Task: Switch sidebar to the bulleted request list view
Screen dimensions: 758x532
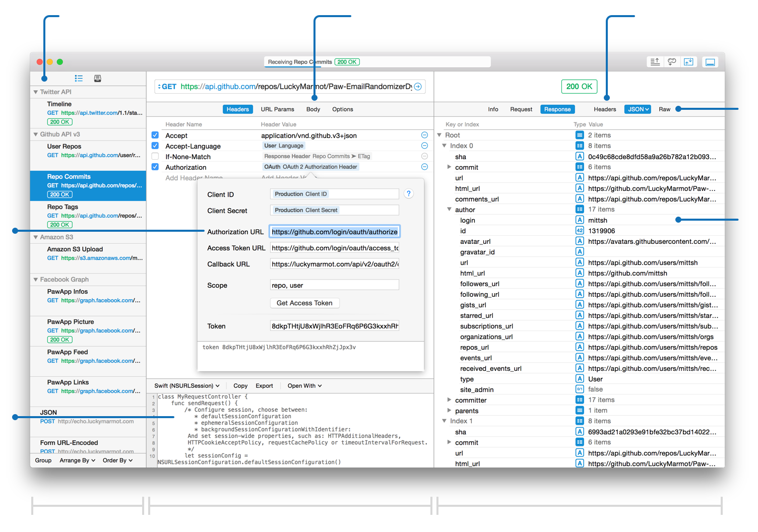Action: [x=79, y=78]
